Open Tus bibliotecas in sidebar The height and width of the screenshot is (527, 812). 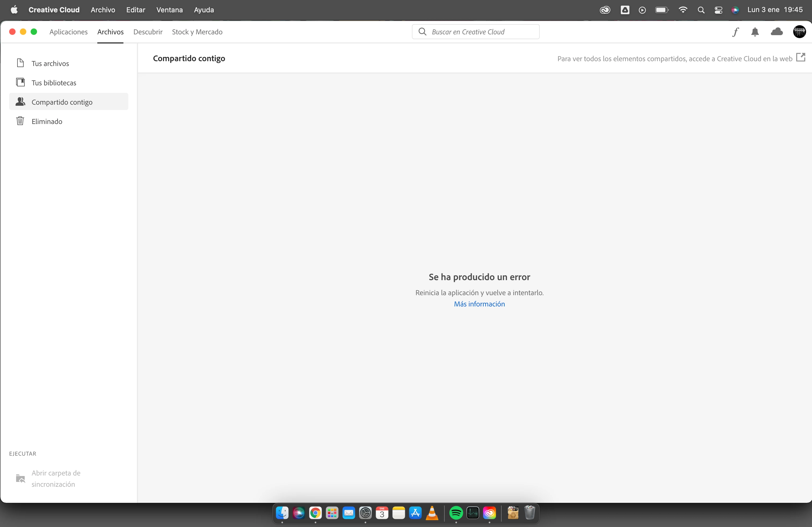click(53, 82)
